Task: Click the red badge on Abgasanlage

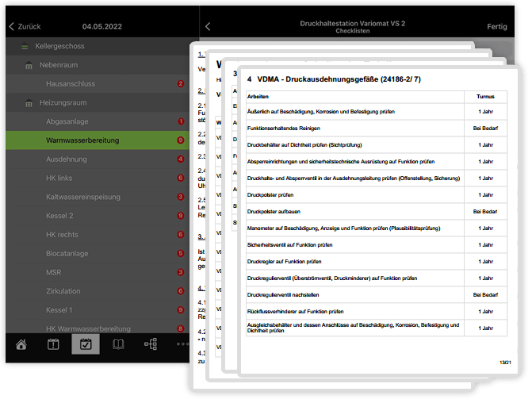Action: coord(181,121)
